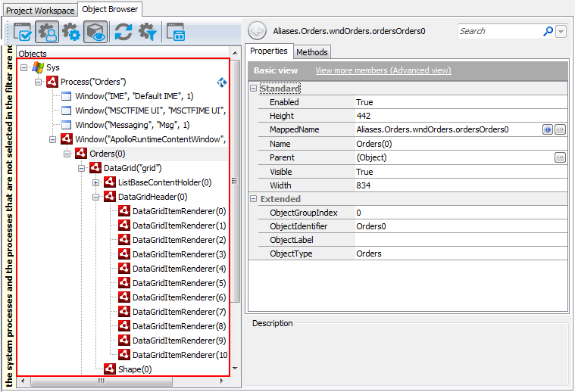Toggle the box-with-eye visibility icon

95,32
